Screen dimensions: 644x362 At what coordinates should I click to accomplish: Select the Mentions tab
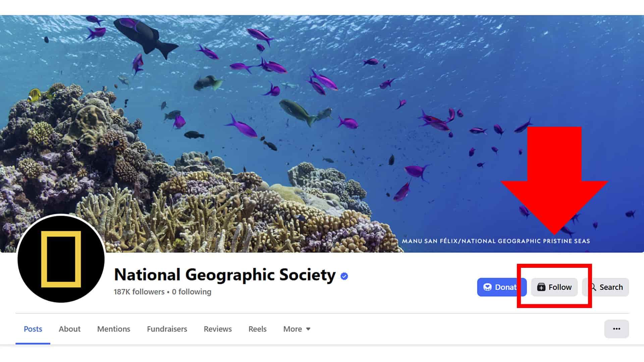pyautogui.click(x=113, y=329)
